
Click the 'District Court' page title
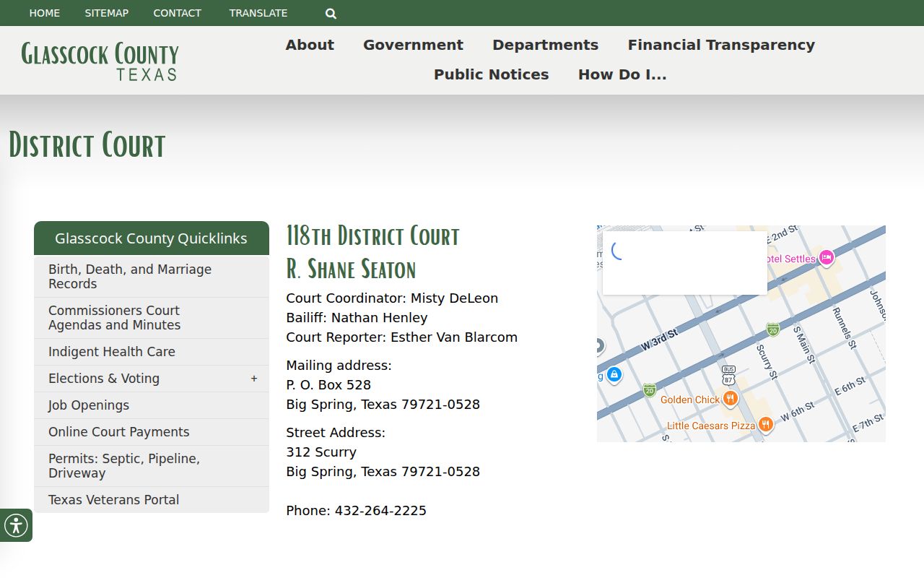[87, 145]
